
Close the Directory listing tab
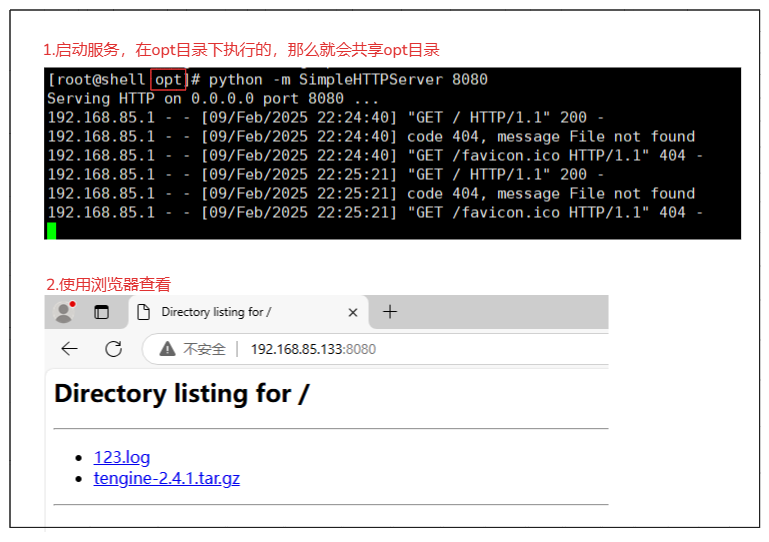(352, 312)
